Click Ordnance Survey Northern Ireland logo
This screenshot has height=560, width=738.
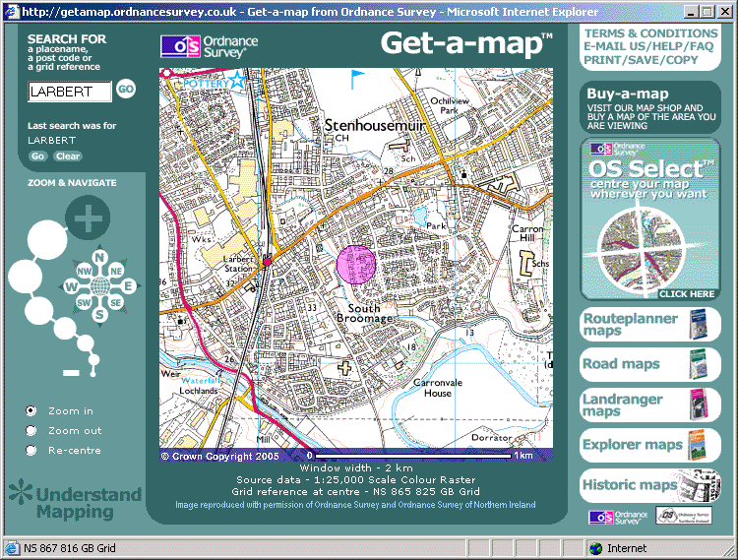(x=684, y=516)
